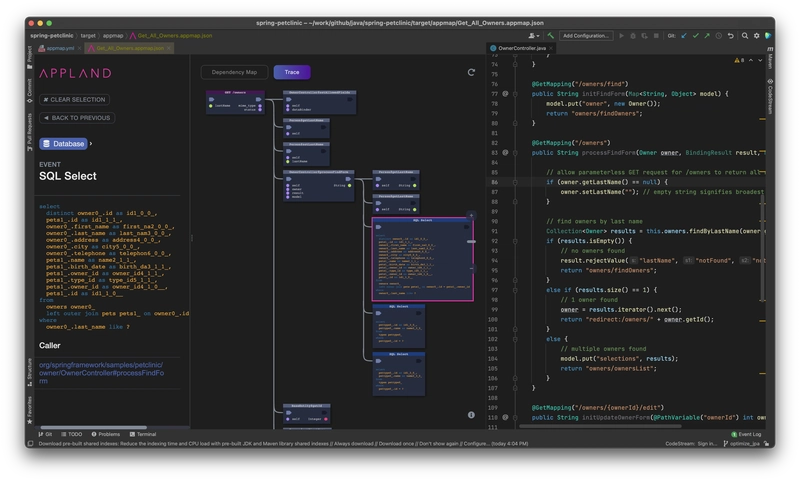The image size is (800, 481).
Task: Click the Git Update Project blue arrow
Action: (x=684, y=36)
